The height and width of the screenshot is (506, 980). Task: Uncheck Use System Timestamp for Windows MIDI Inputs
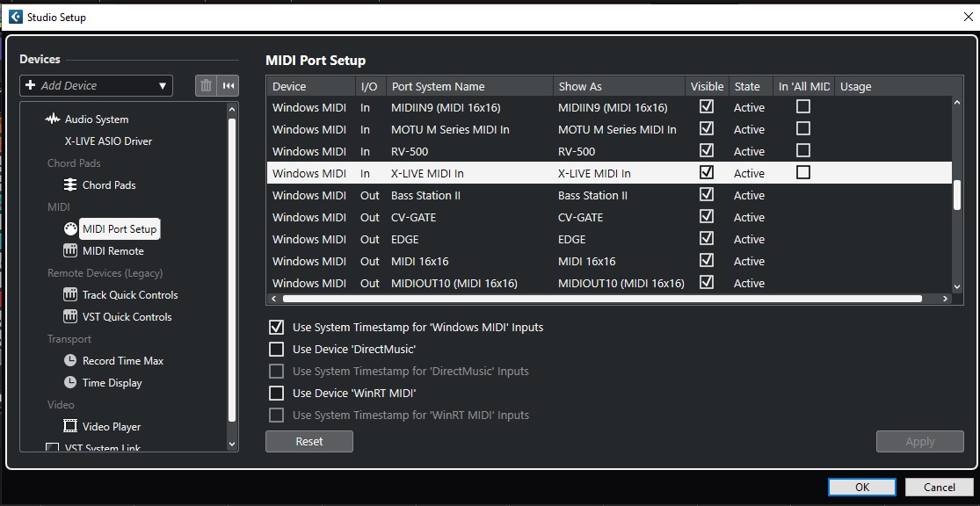pos(276,327)
